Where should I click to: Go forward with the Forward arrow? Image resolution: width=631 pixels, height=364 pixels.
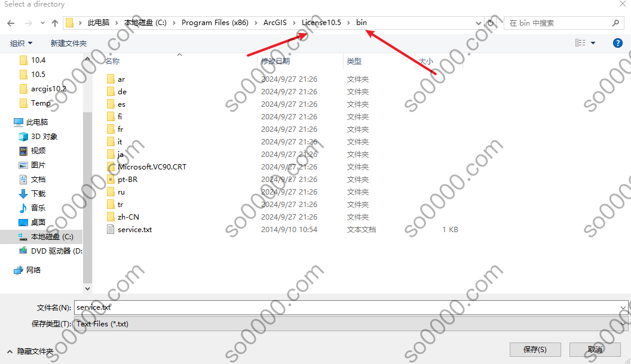29,23
